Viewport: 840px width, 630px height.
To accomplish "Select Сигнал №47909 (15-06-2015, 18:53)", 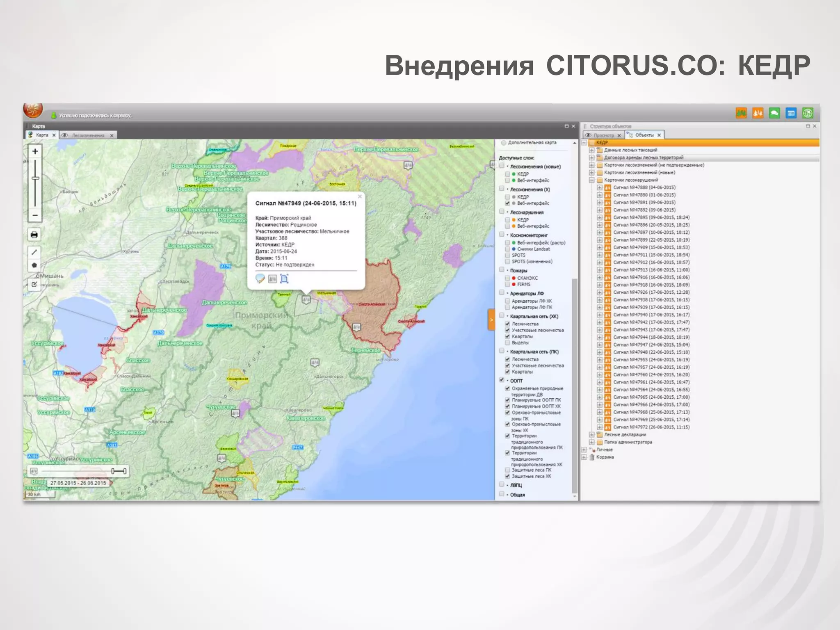I will [651, 248].
